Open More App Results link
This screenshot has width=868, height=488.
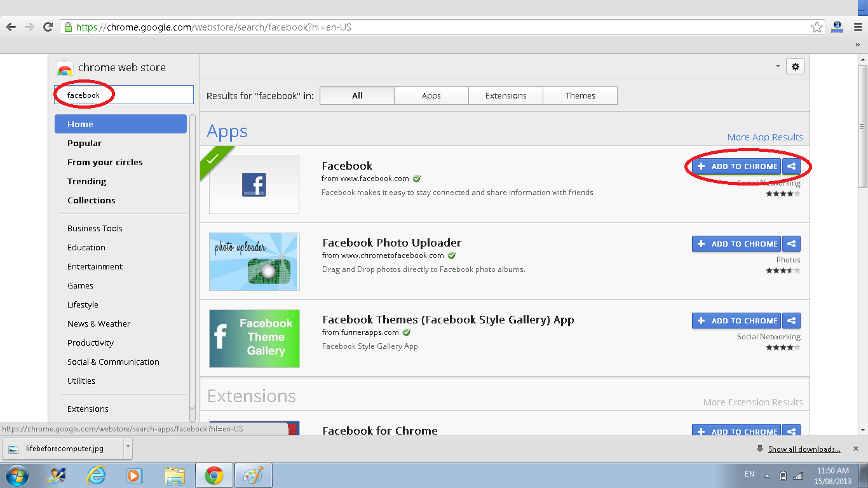(x=765, y=137)
